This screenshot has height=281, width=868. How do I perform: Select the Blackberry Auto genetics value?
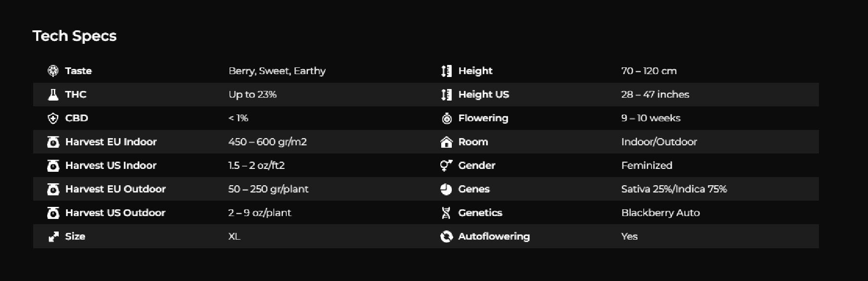tap(661, 213)
